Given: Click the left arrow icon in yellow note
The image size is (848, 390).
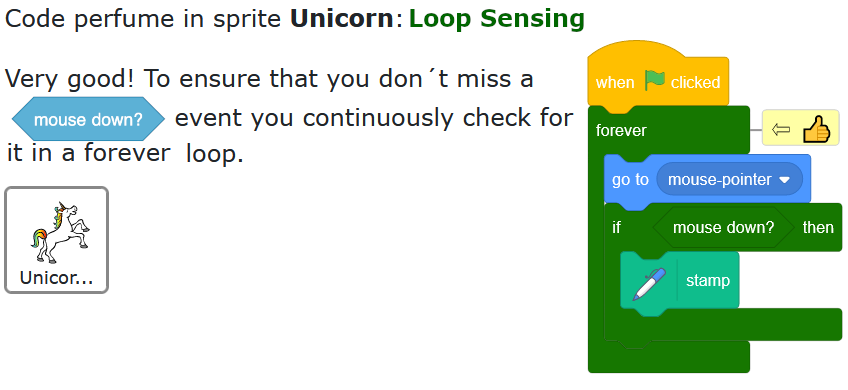Looking at the screenshot, I should click(780, 130).
